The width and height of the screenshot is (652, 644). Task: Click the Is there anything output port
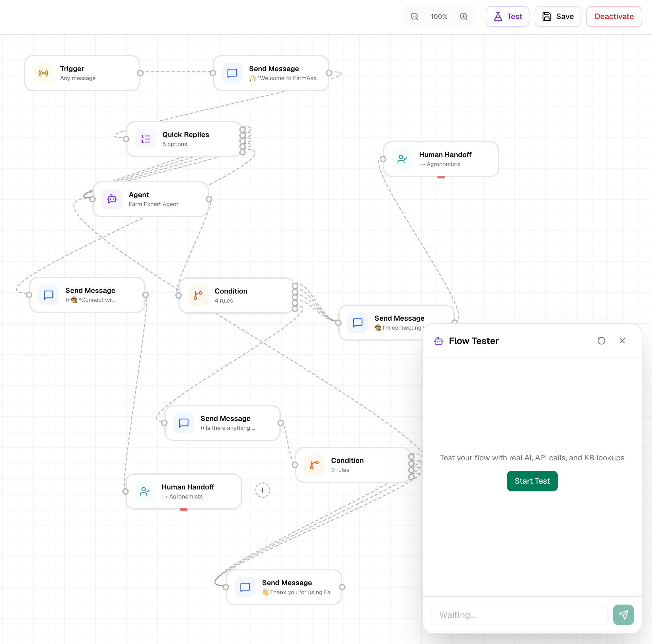pyautogui.click(x=280, y=423)
